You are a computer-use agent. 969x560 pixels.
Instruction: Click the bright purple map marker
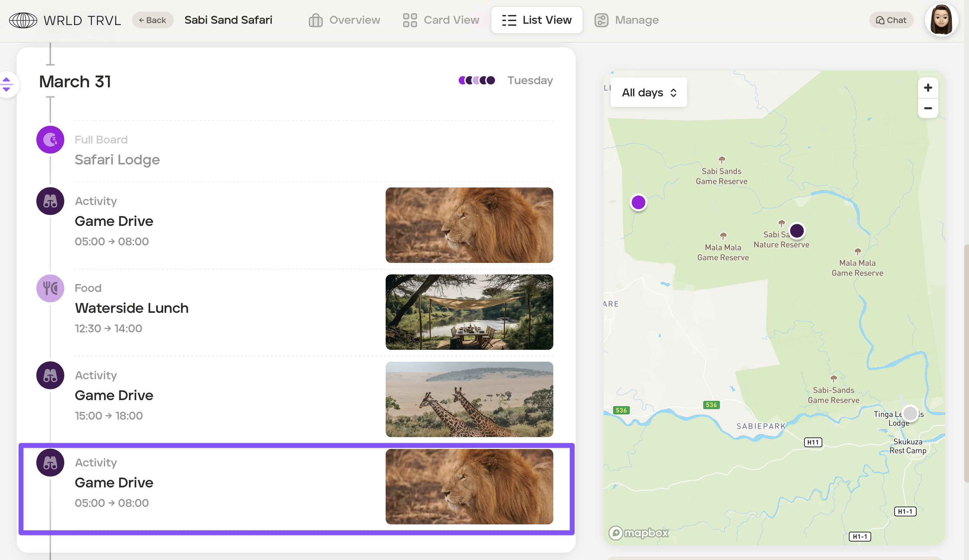point(638,202)
